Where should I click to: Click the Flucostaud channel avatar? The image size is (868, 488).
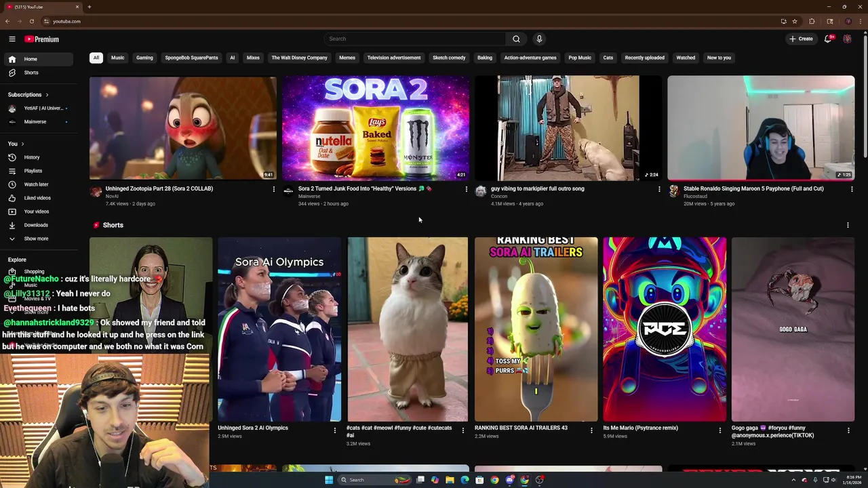coord(673,192)
